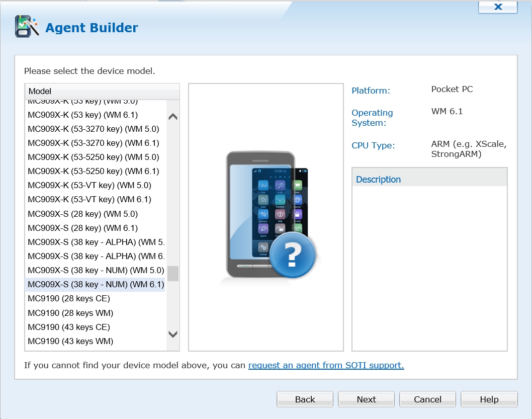Proceed by clicking Next

point(366,399)
